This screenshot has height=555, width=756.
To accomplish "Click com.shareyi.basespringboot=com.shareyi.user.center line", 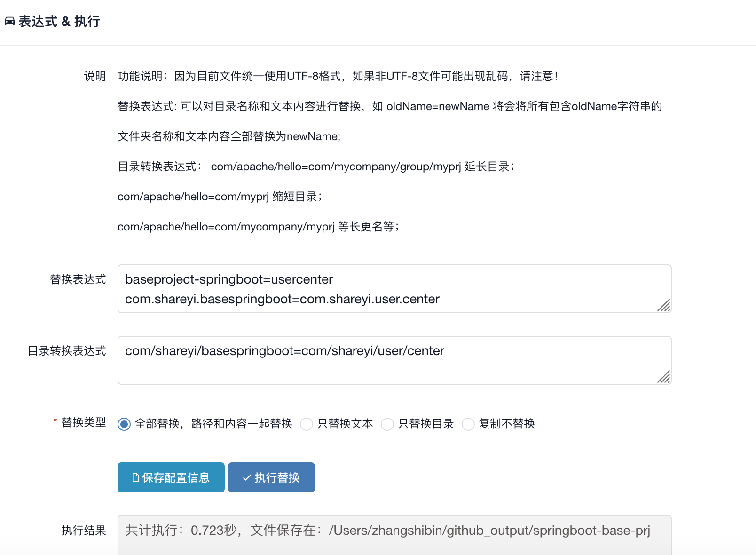I will (x=282, y=299).
